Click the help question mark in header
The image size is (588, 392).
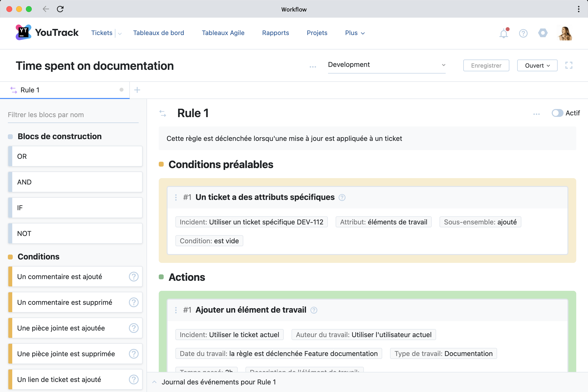523,33
